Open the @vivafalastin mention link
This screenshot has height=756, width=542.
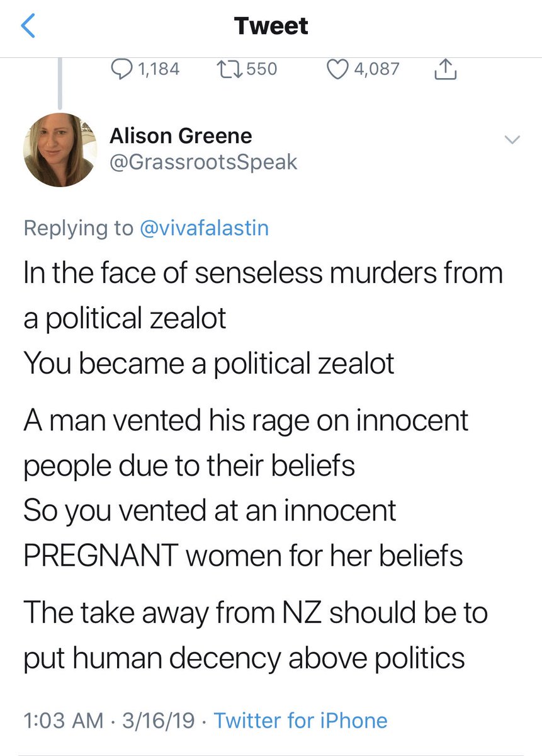pos(203,227)
